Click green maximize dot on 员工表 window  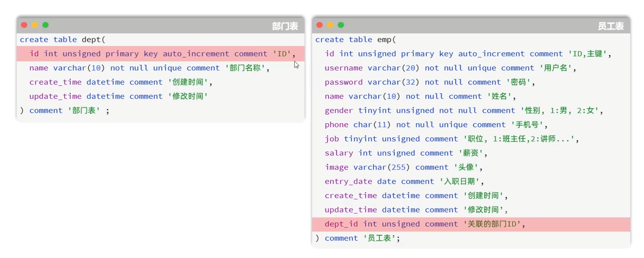point(341,25)
